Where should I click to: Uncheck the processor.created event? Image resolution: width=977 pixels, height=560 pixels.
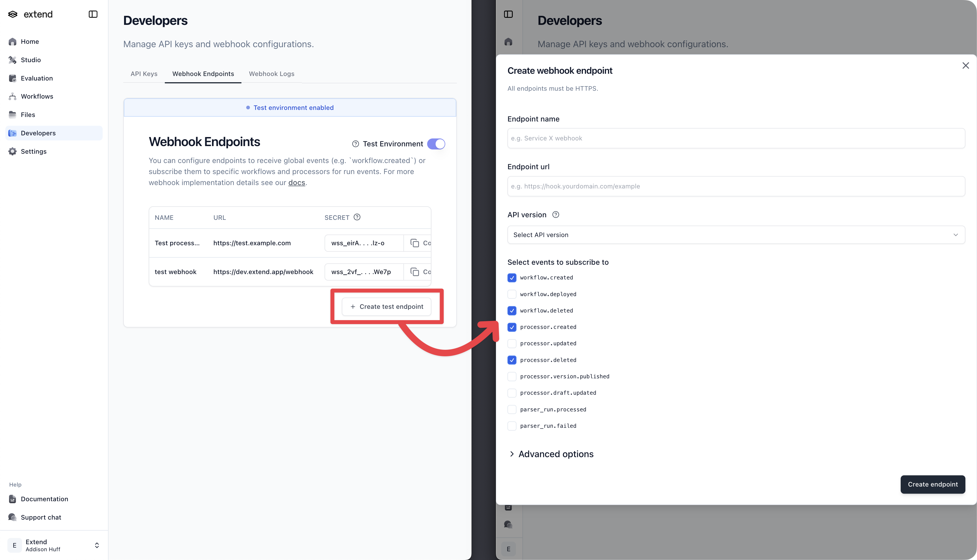[512, 327]
